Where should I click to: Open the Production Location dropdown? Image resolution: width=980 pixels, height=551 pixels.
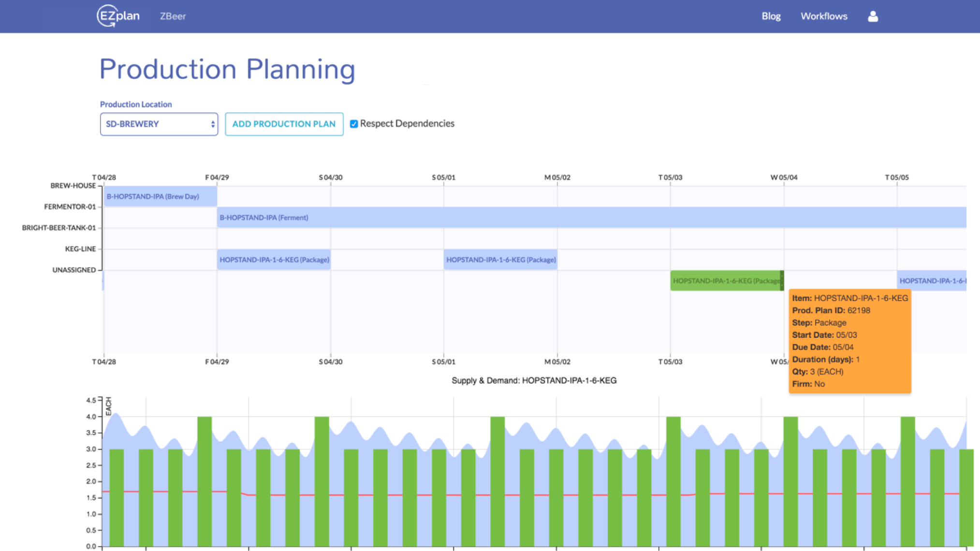pyautogui.click(x=159, y=124)
